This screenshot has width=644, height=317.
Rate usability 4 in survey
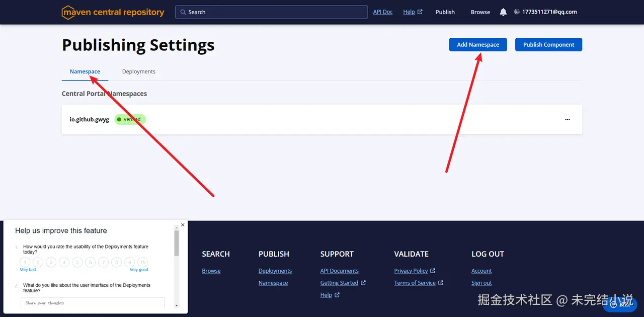[64, 262]
